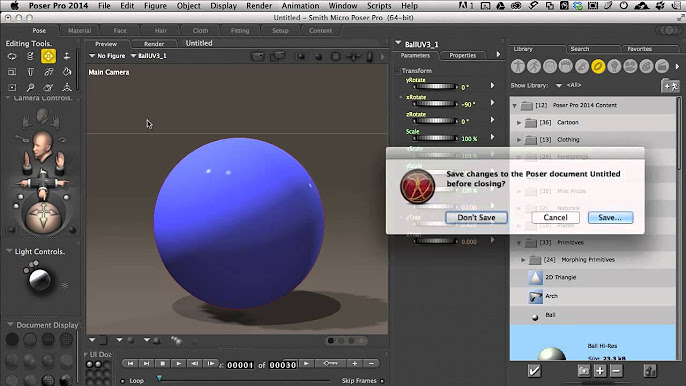Open the Hair library category icon
This screenshot has height=386, width=686.
pos(566,66)
